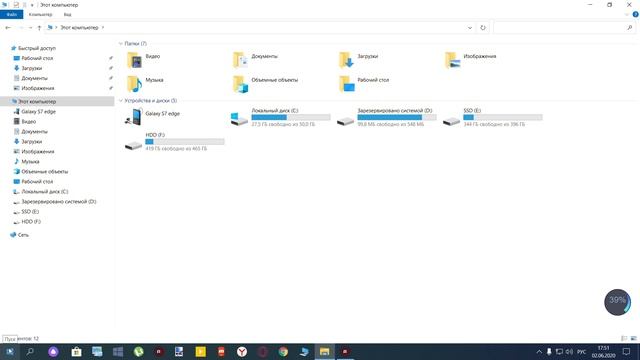The width and height of the screenshot is (640, 360).
Task: Open the Видео folder
Action: click(x=144, y=60)
